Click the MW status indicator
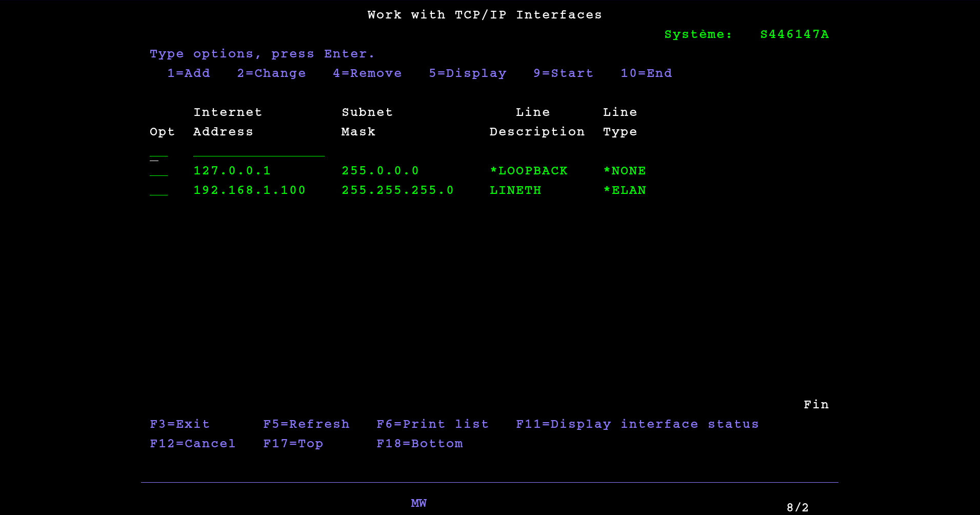Screen dimensions: 980x515 (x=418, y=503)
